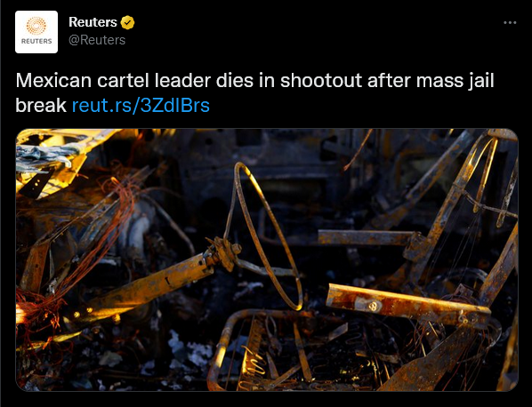Visit the @Reuters handle
Screen dimensions: 532x407
click(x=97, y=40)
